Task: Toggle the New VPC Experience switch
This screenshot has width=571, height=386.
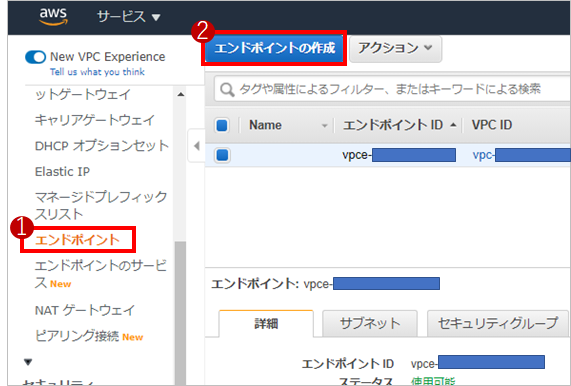Action: 35,57
